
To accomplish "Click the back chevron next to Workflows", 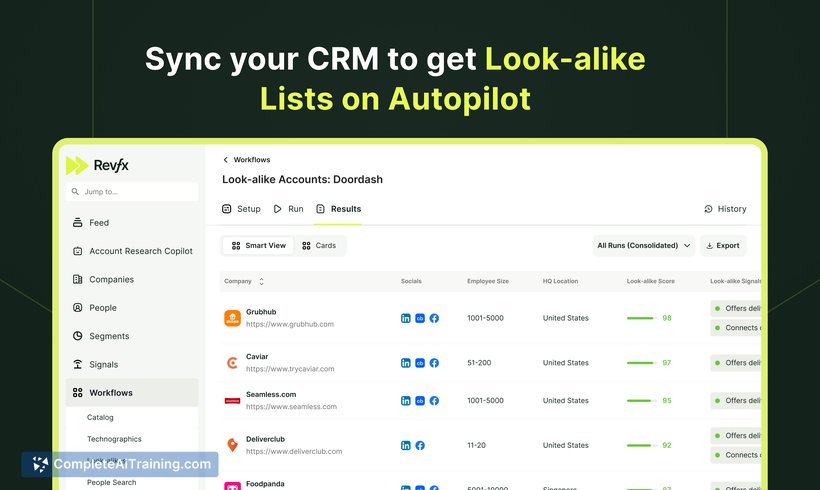I will (x=225, y=159).
